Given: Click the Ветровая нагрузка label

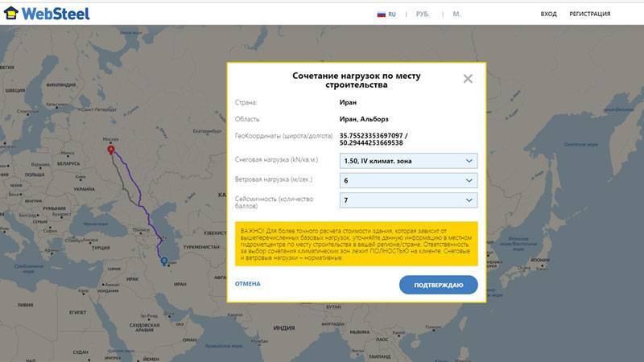Looking at the screenshot, I should tap(274, 179).
